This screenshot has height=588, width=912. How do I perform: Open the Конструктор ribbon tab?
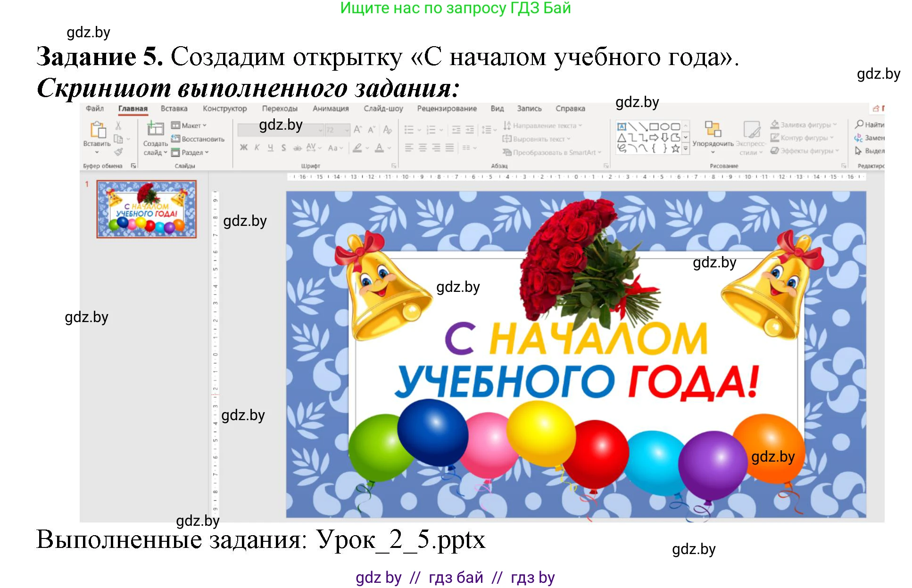click(224, 108)
